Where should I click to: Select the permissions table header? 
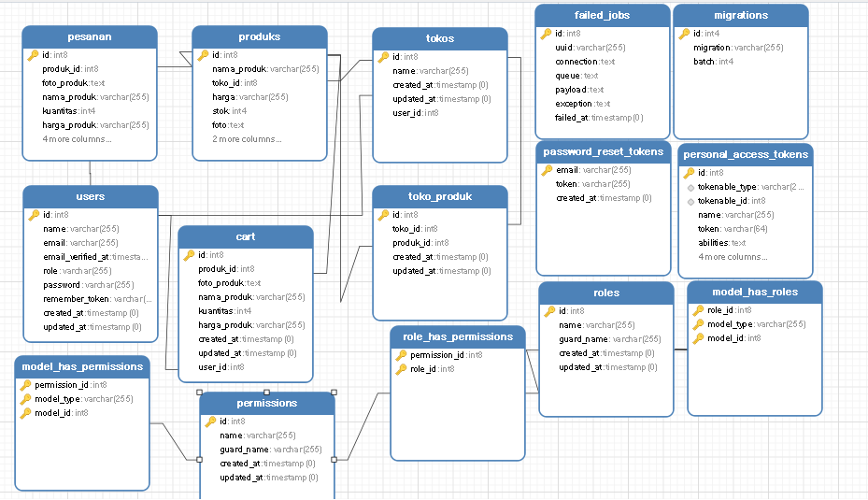pyautogui.click(x=267, y=404)
